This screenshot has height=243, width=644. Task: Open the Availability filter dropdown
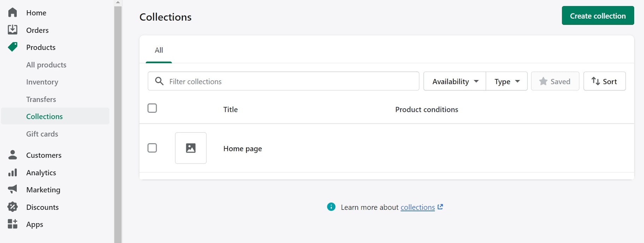point(455,81)
